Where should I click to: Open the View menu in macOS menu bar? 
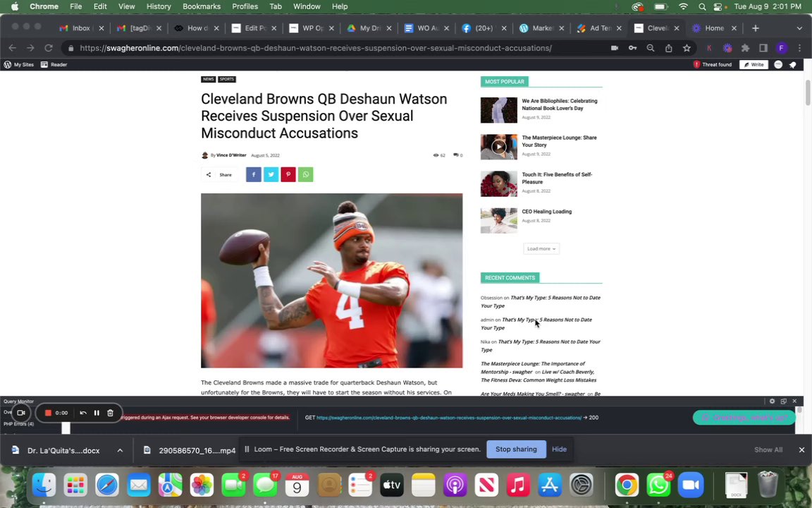[x=126, y=6]
